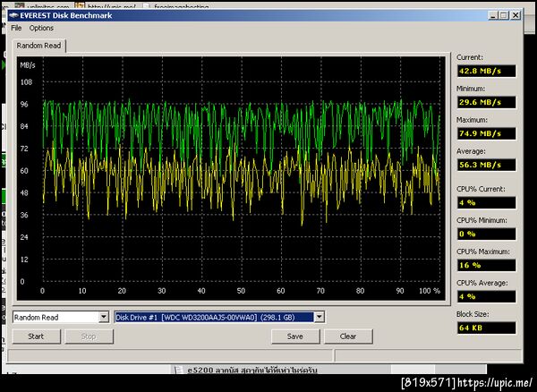Expand the Disk Drive selection dropdown arrow

[x=319, y=318]
